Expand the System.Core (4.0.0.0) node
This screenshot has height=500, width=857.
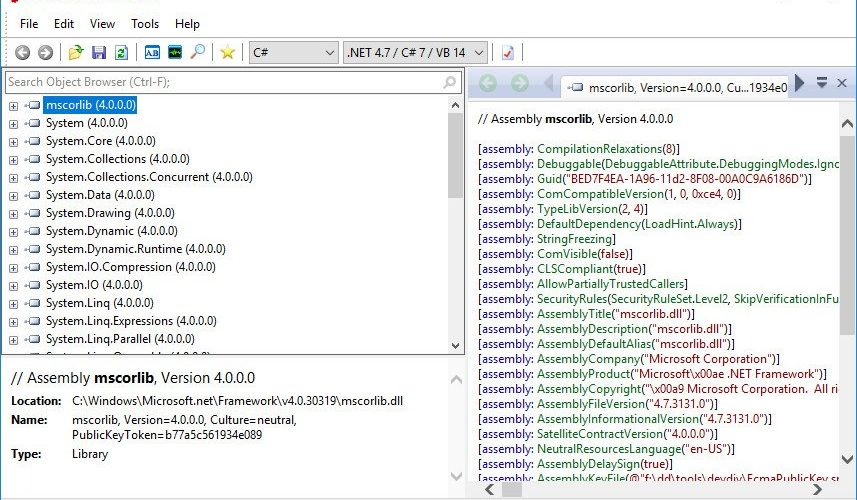click(14, 142)
